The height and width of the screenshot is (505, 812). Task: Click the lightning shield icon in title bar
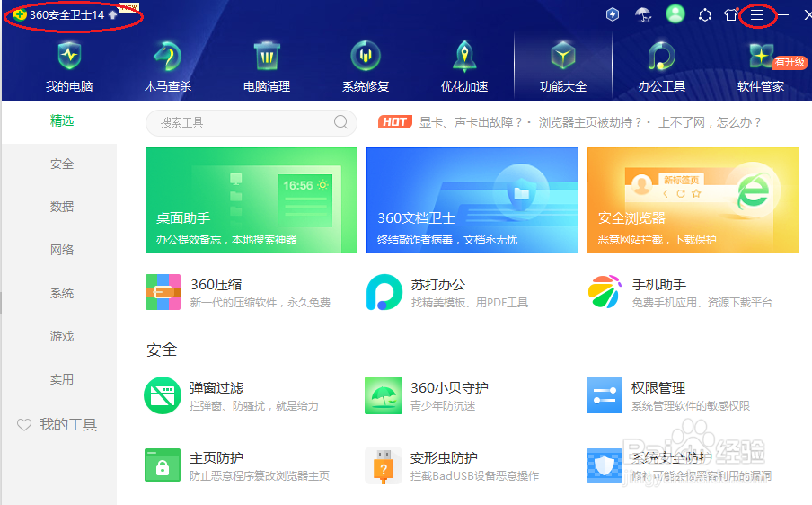[613, 14]
